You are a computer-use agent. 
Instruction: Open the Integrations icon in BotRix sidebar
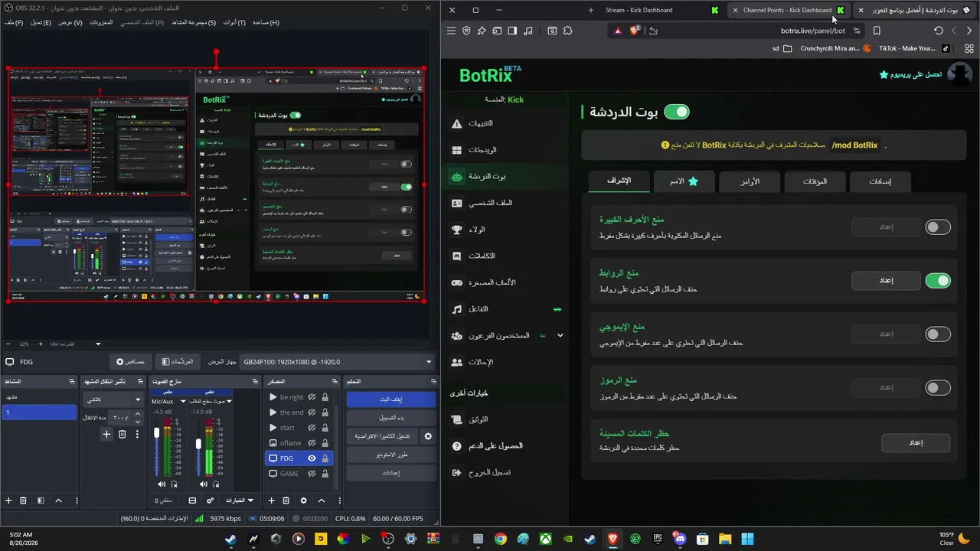click(x=457, y=256)
